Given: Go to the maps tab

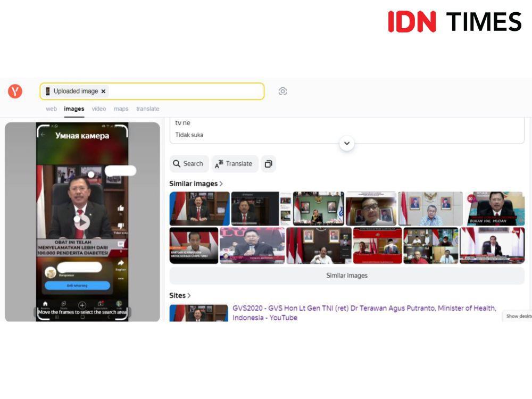Looking at the screenshot, I should click(121, 109).
